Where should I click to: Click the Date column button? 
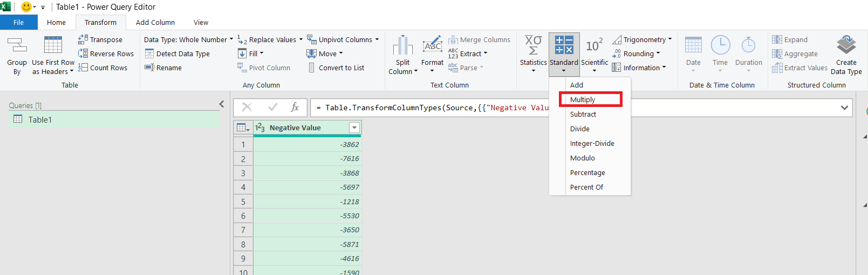(693, 54)
